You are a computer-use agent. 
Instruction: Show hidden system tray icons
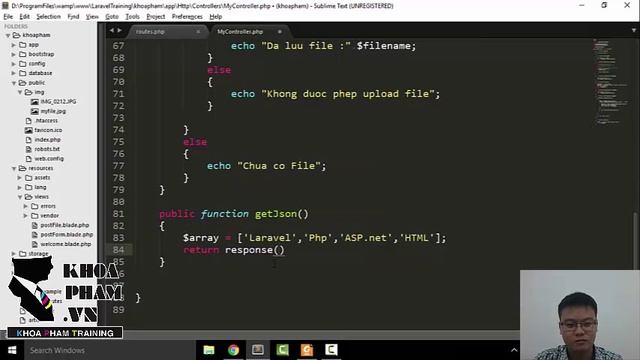(x=514, y=350)
